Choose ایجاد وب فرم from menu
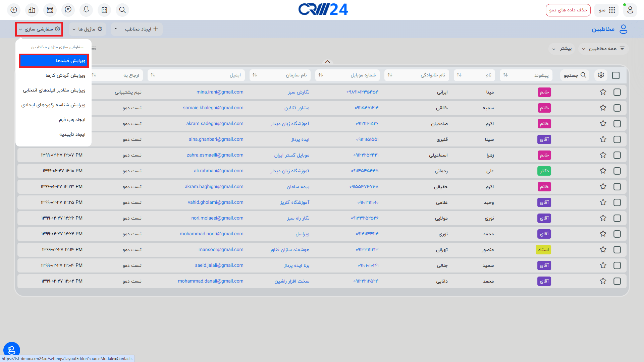 (x=72, y=120)
